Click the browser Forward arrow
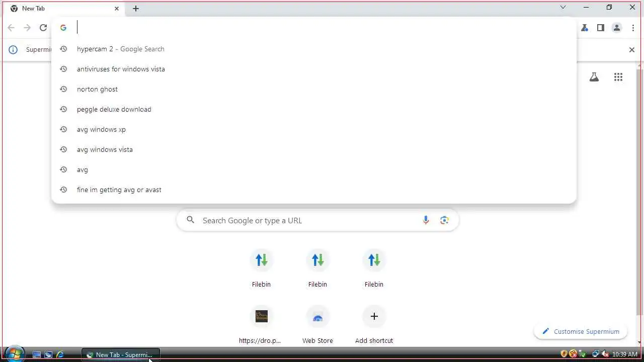Image resolution: width=644 pixels, height=362 pixels. [x=27, y=28]
